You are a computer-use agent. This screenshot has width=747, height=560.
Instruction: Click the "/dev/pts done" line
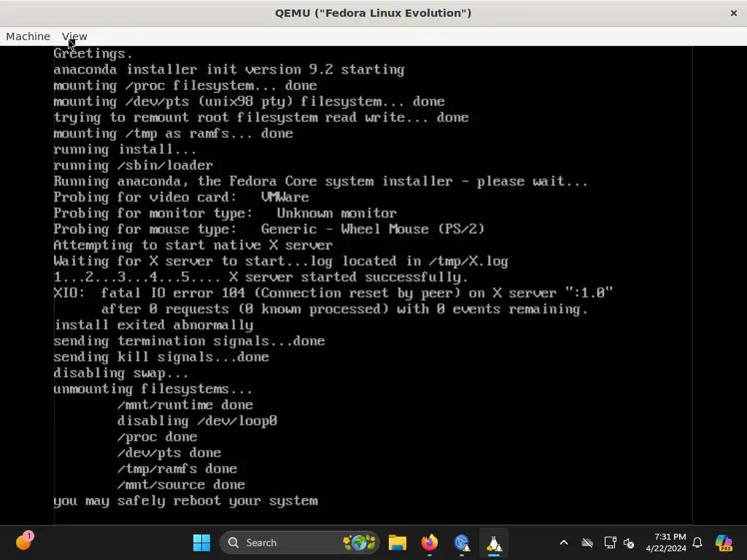pyautogui.click(x=169, y=453)
